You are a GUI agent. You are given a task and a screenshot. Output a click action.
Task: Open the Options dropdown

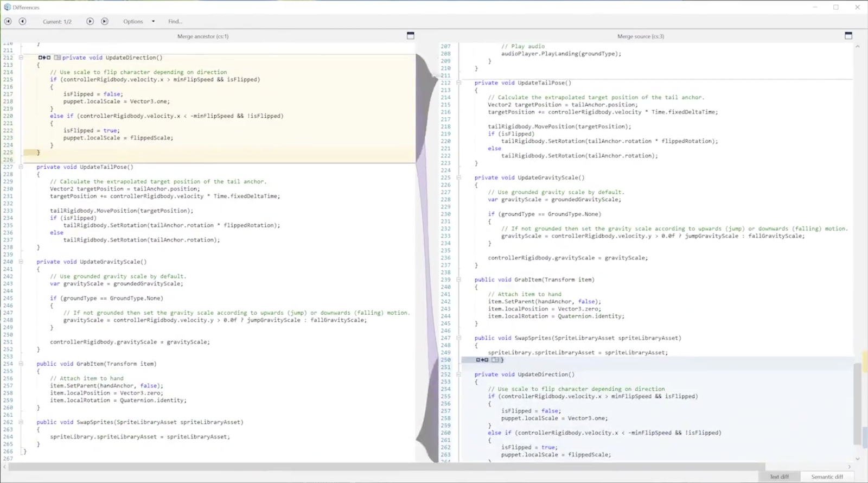(x=138, y=22)
